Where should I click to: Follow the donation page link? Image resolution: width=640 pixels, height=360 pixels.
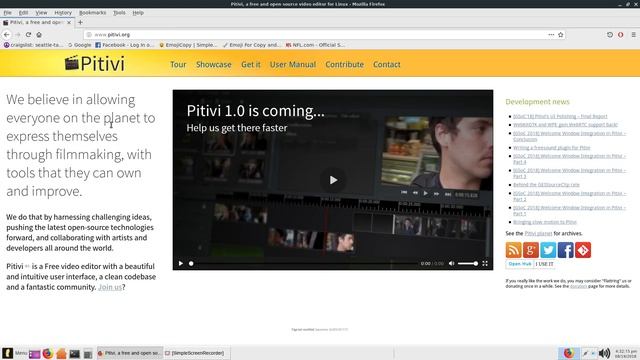578,286
